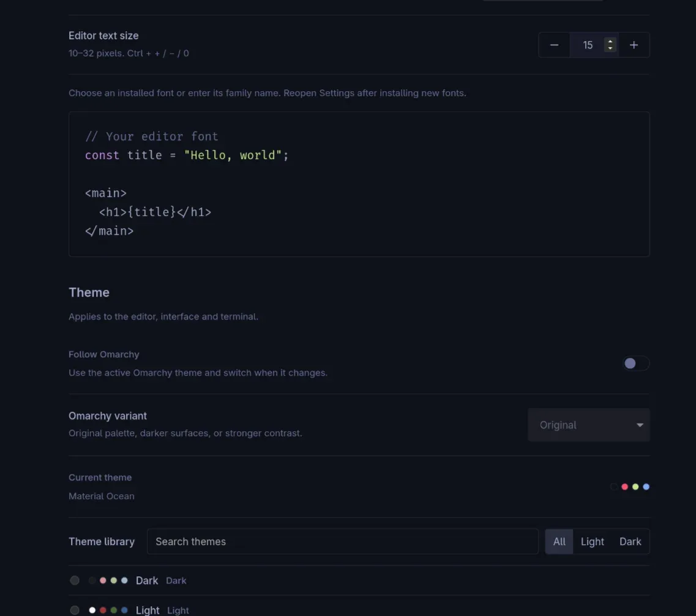The image size is (696, 616).
Task: Toggle the Follow Omarchy switch
Action: (x=635, y=363)
